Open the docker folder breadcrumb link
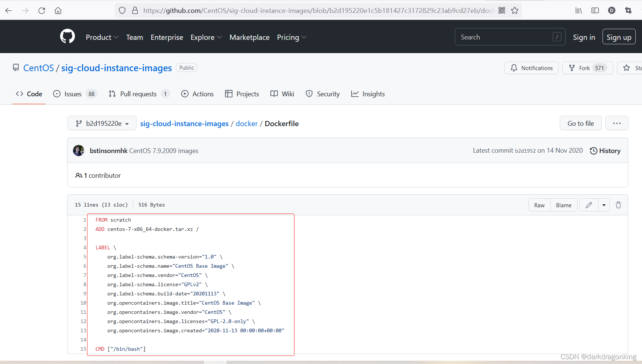642x364 pixels. pyautogui.click(x=246, y=124)
